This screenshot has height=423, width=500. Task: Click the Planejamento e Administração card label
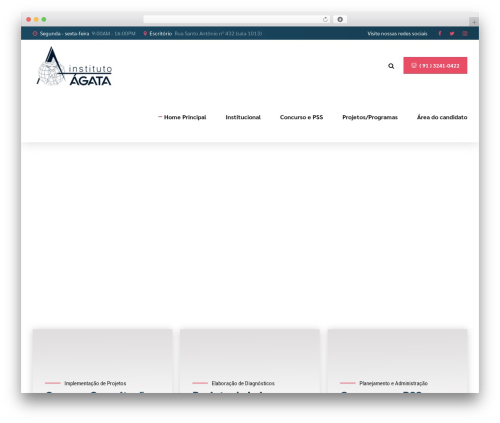pyautogui.click(x=393, y=383)
